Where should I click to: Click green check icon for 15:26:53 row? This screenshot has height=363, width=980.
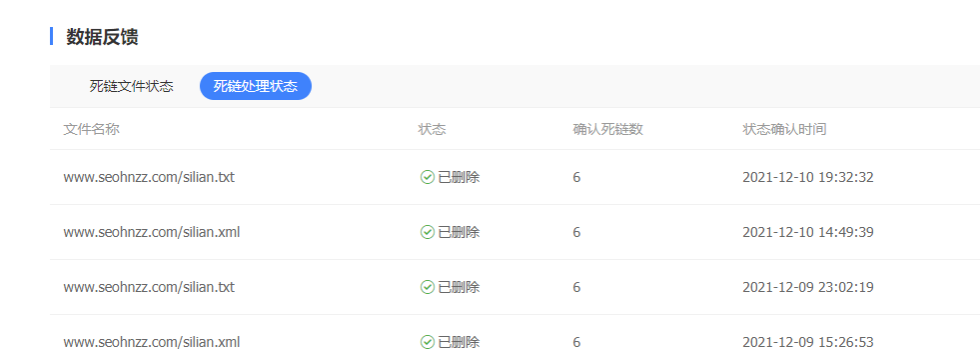427,342
